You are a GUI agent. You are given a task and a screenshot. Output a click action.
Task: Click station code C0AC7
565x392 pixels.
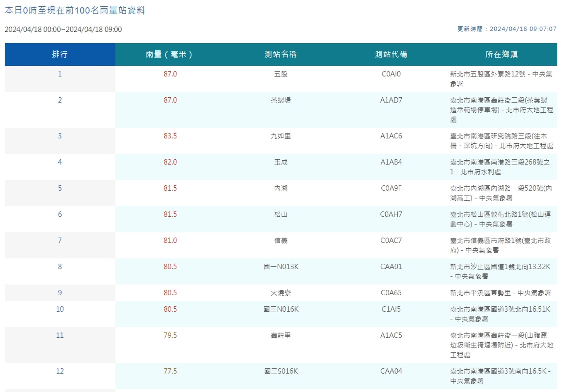[x=391, y=241]
